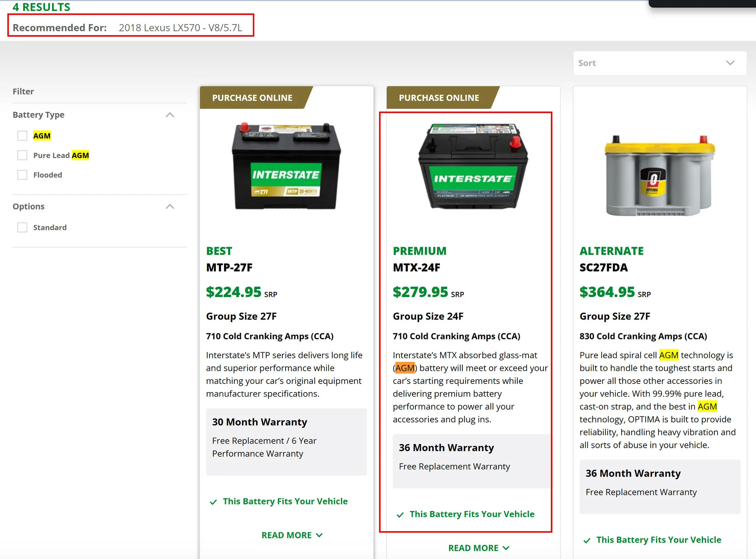This screenshot has width=756, height=559.
Task: Click the Group Size 24F label
Action: [428, 316]
